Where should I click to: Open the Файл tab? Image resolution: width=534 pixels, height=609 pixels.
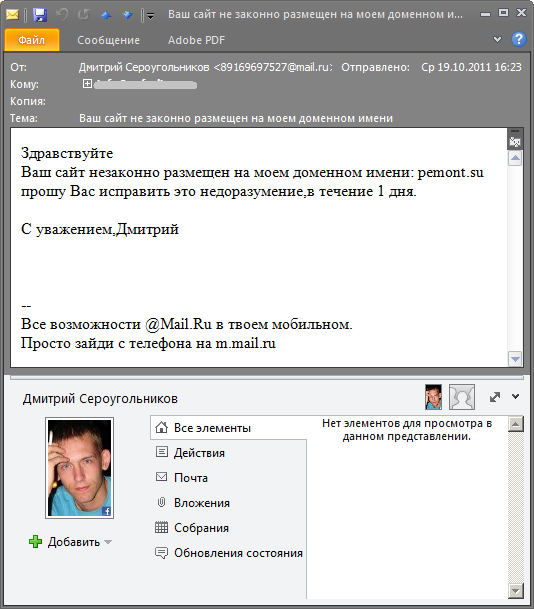[32, 40]
